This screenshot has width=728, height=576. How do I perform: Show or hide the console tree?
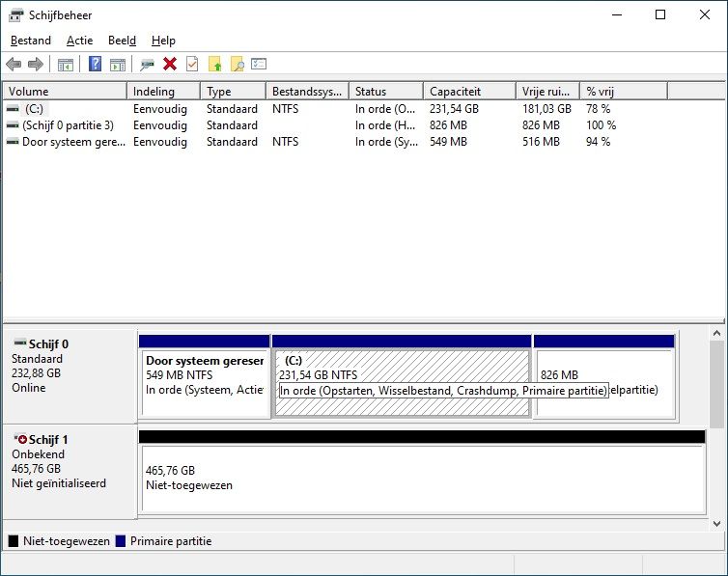pyautogui.click(x=65, y=65)
